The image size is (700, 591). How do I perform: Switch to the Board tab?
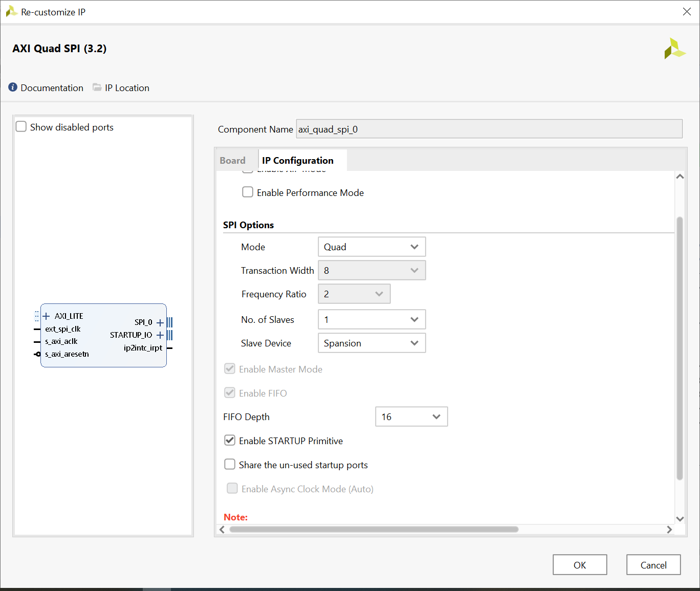tap(232, 161)
